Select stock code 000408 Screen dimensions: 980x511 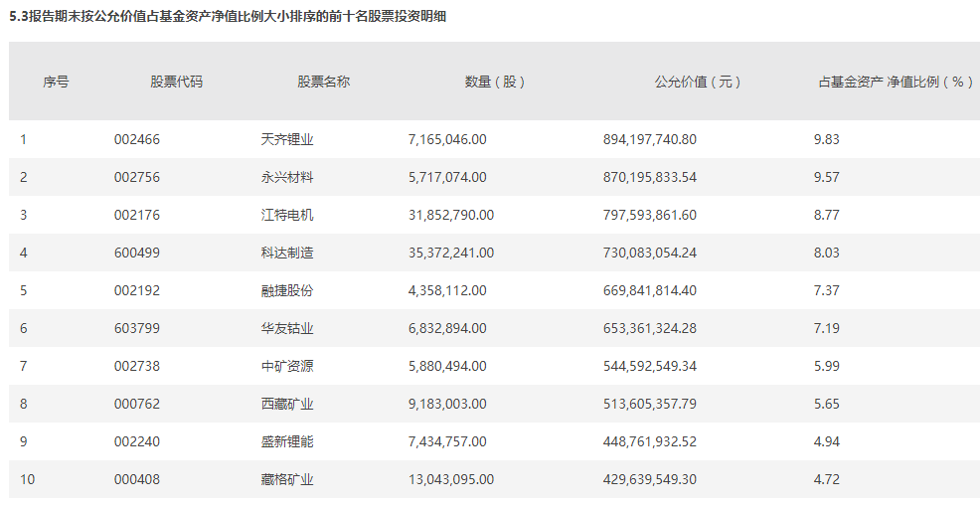(137, 480)
